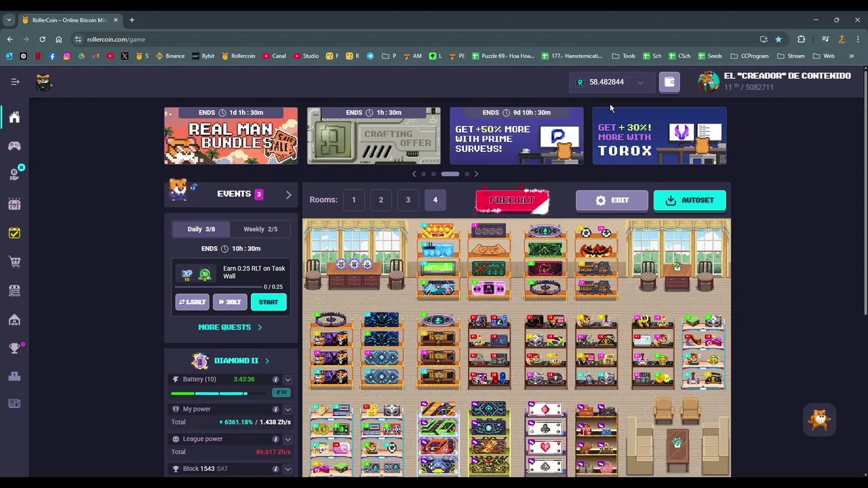This screenshot has height=488, width=868.
Task: Open the trophy rank icon in sidebar
Action: (14, 348)
